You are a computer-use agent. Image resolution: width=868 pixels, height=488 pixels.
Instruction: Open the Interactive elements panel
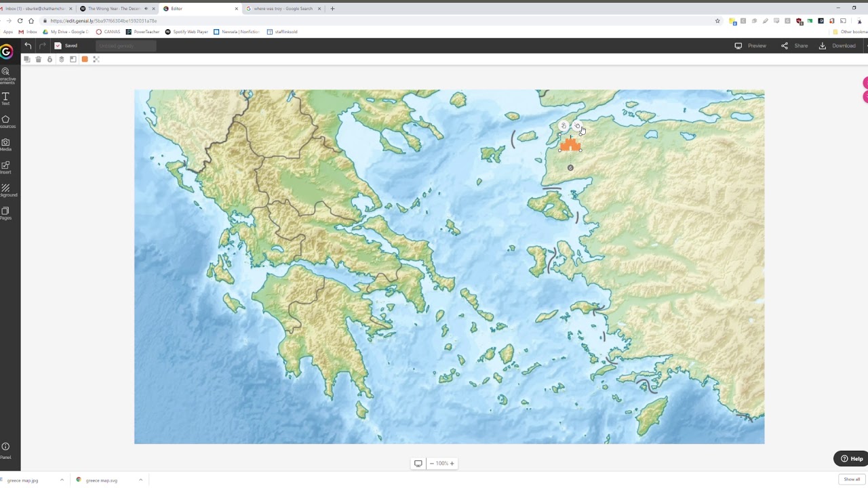[x=6, y=76]
